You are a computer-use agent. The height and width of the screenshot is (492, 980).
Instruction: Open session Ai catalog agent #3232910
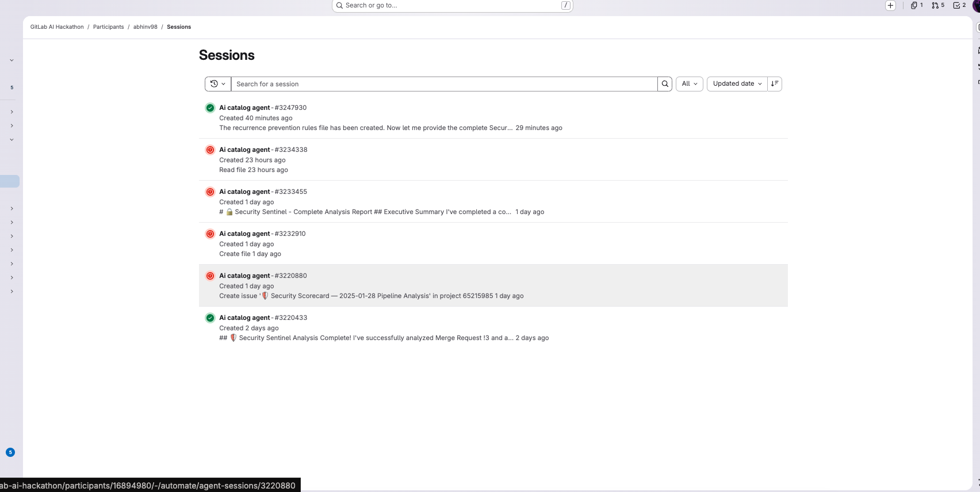pos(262,234)
